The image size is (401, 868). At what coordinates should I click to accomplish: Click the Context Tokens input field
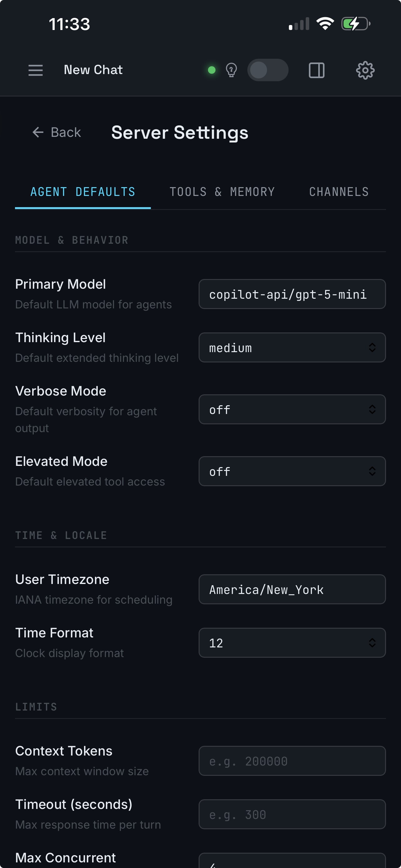292,761
